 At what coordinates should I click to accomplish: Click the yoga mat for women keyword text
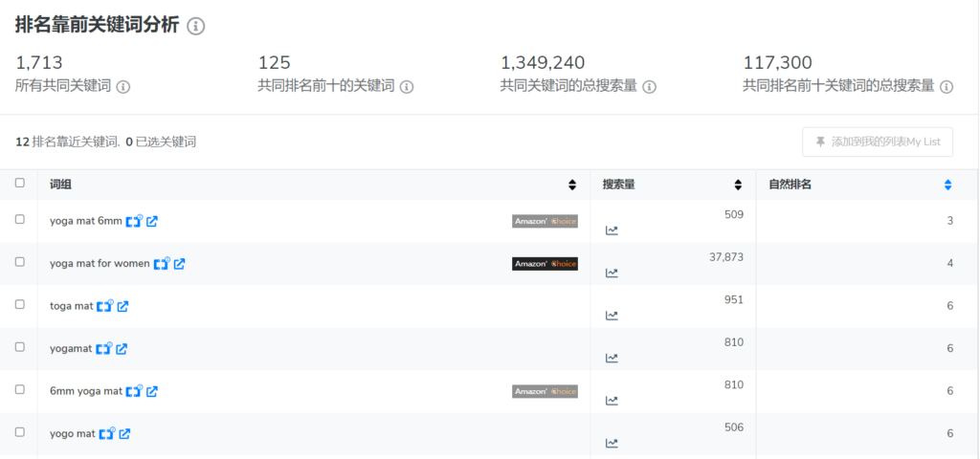tap(100, 264)
